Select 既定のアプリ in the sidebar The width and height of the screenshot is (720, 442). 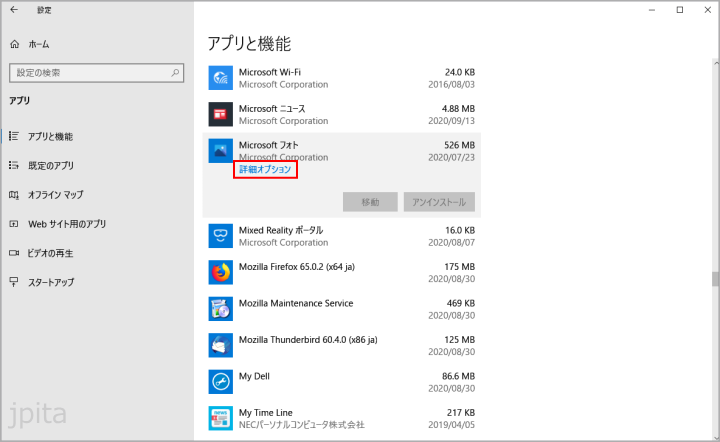coord(50,165)
